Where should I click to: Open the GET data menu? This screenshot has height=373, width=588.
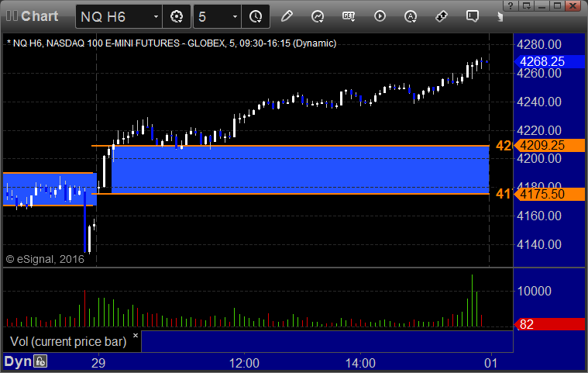349,16
